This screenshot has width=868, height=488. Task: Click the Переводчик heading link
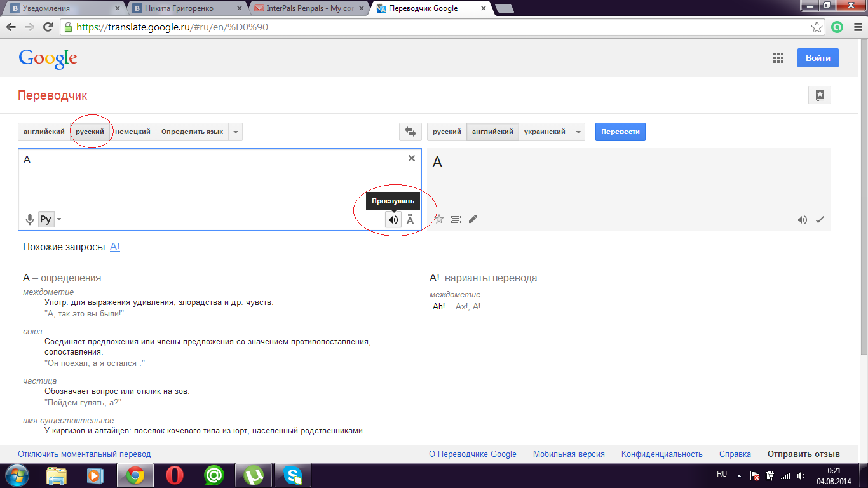53,96
